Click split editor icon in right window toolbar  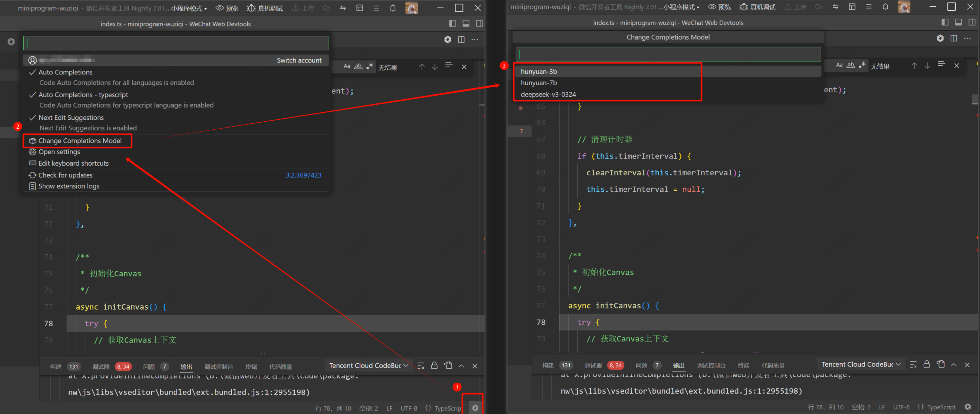coord(953,38)
